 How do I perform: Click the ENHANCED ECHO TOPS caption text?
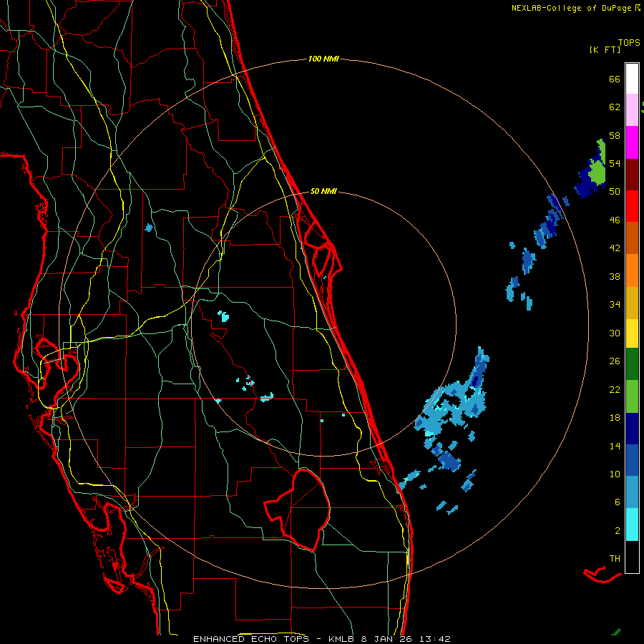(x=250, y=639)
